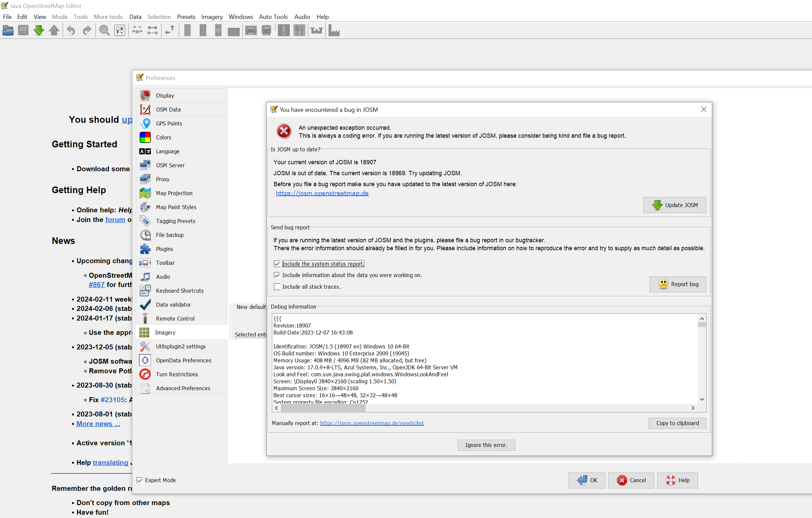
Task: Click the factory preset toolbar icon
Action: pyautogui.click(x=334, y=31)
